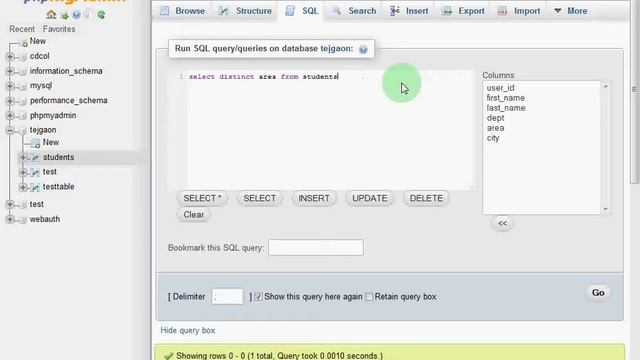Expand the testtable table node
640x360 pixels.
(x=23, y=187)
